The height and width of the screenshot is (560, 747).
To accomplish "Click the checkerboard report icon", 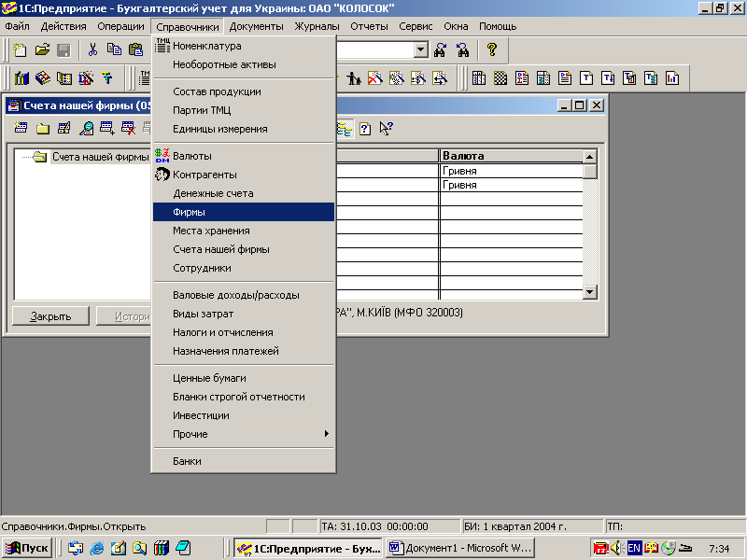I will (x=500, y=78).
